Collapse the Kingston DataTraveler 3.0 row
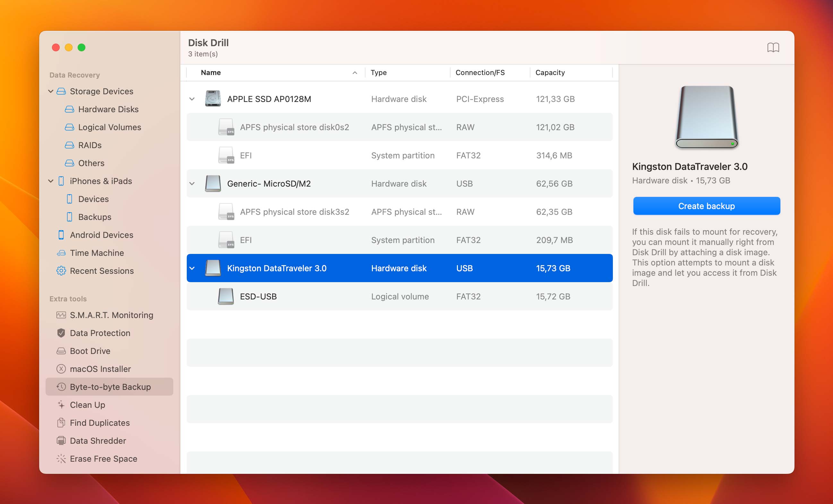 (x=192, y=268)
